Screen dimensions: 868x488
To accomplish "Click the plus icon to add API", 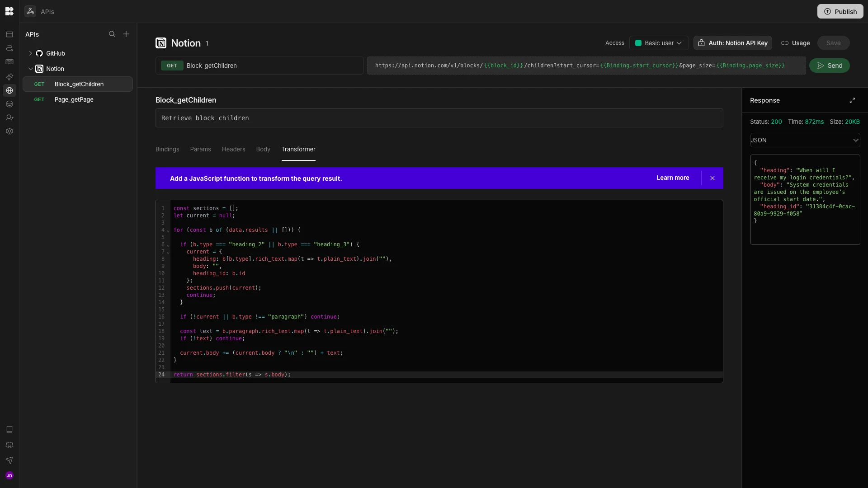I will click(126, 34).
